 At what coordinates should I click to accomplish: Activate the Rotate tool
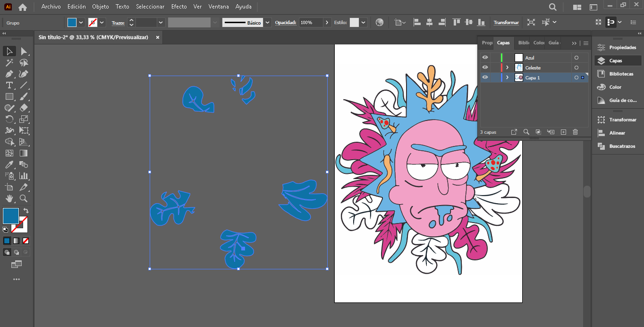coord(9,119)
